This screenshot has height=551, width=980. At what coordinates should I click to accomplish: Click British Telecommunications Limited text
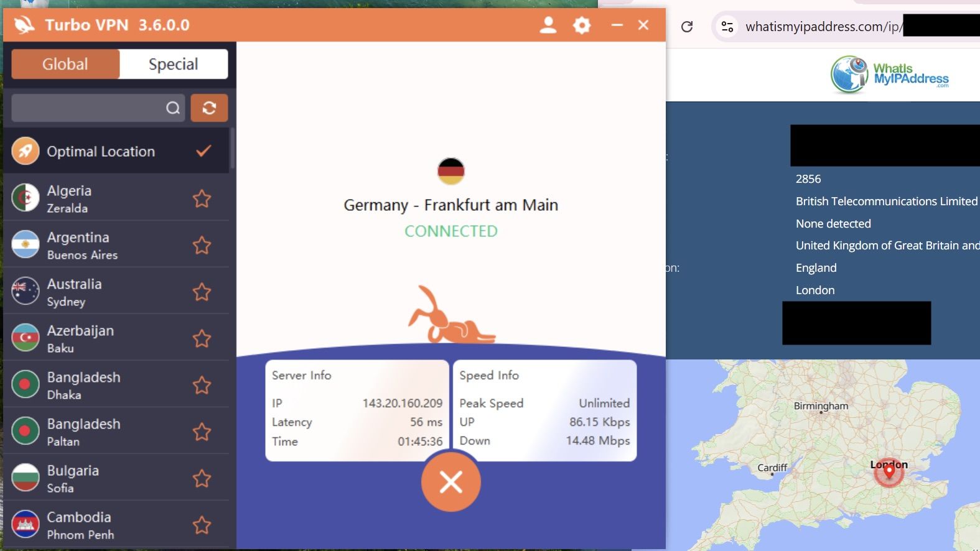tap(887, 201)
